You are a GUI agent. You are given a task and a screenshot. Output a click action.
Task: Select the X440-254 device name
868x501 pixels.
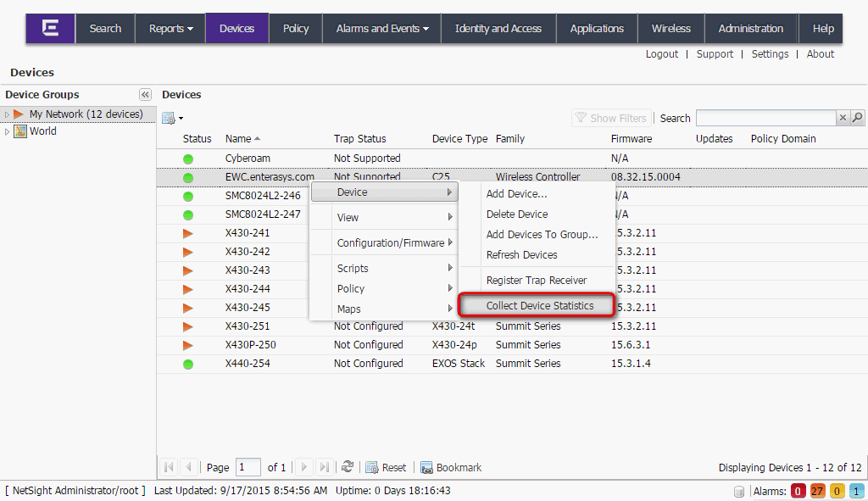pyautogui.click(x=247, y=363)
